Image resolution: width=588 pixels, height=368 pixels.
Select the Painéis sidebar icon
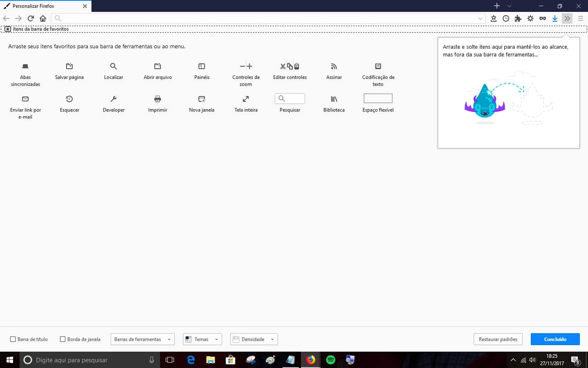tap(202, 66)
